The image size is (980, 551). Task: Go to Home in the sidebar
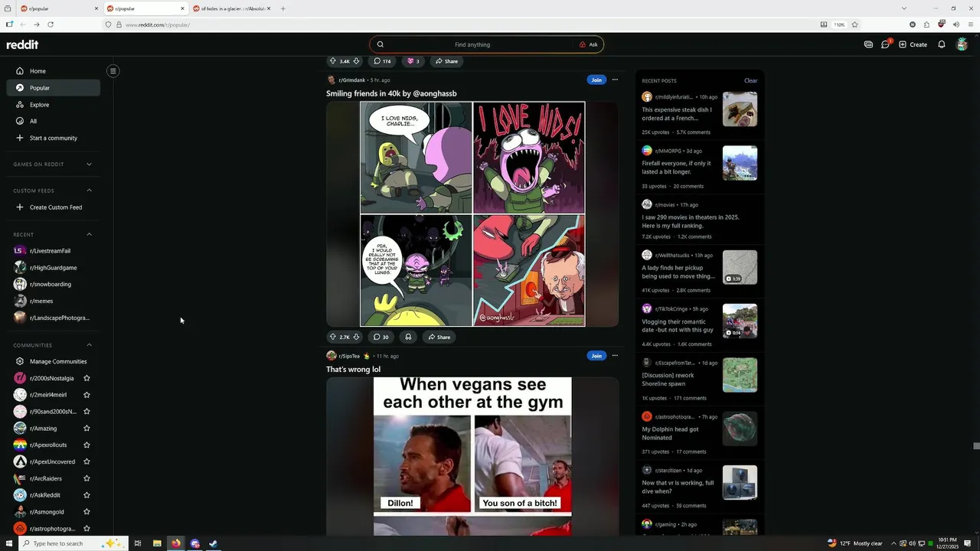click(53, 71)
